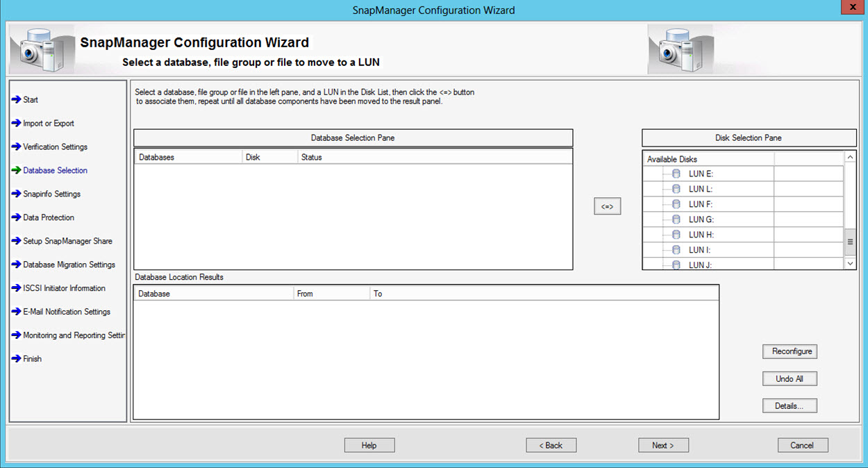Screen dimensions: 868x468
Task: Click the Undo All button
Action: pyautogui.click(x=790, y=378)
